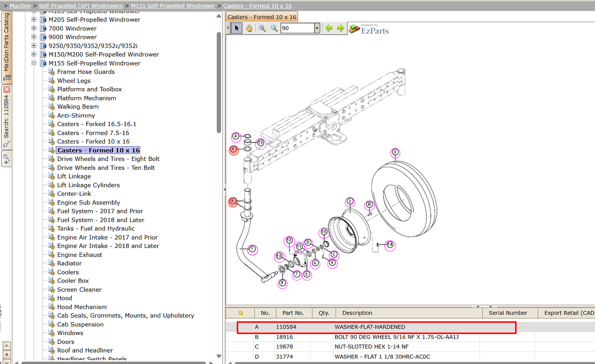Screen dimensions: 595x364
Task: Open the Cab Suspension section
Action: click(x=81, y=324)
